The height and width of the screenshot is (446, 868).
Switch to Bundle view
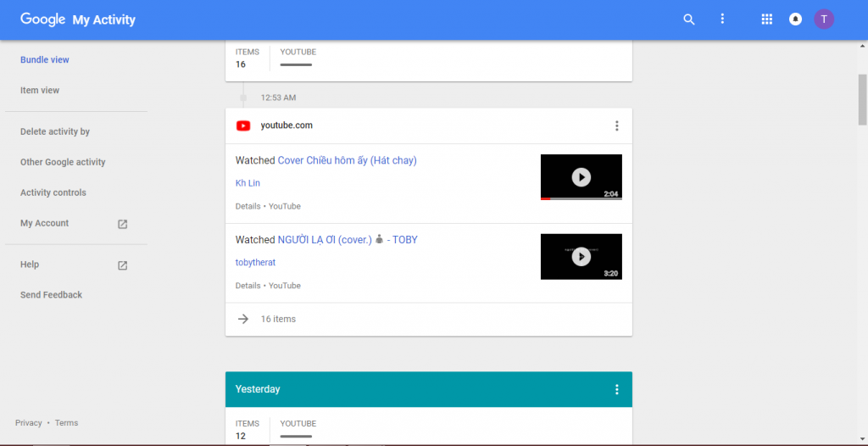[45, 60]
